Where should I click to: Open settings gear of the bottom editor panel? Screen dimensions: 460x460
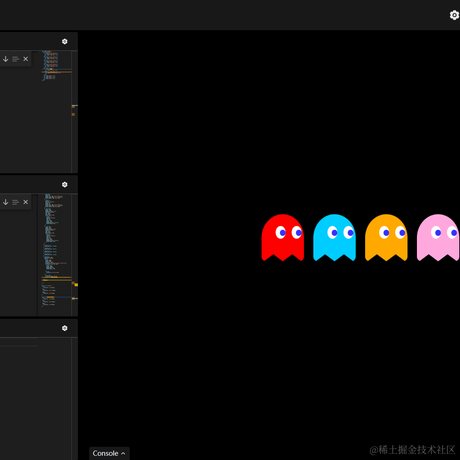(x=65, y=328)
